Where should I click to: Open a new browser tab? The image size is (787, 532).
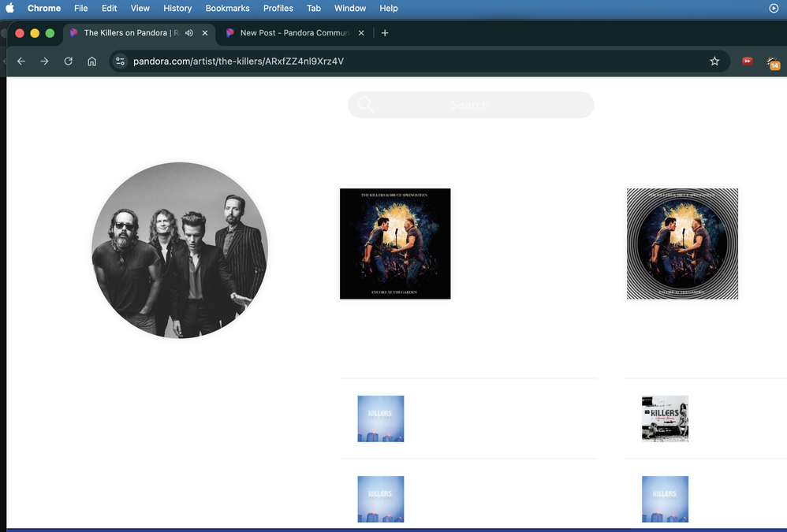click(x=385, y=33)
